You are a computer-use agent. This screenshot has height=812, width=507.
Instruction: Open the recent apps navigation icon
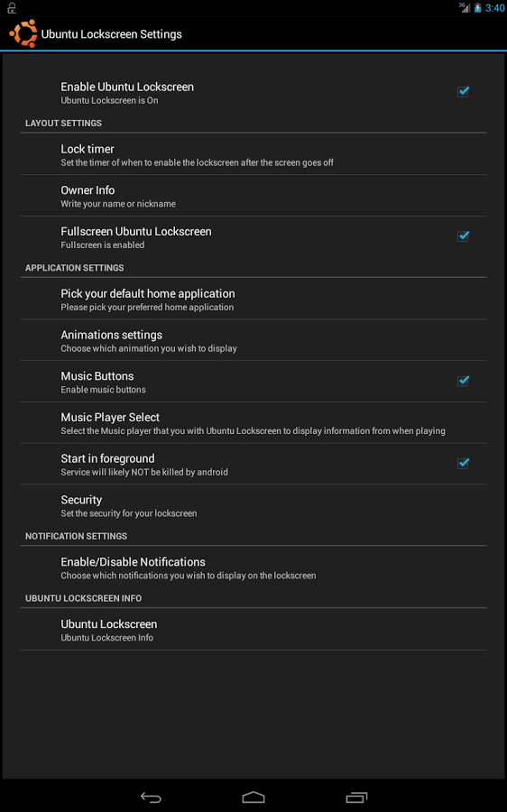[356, 797]
